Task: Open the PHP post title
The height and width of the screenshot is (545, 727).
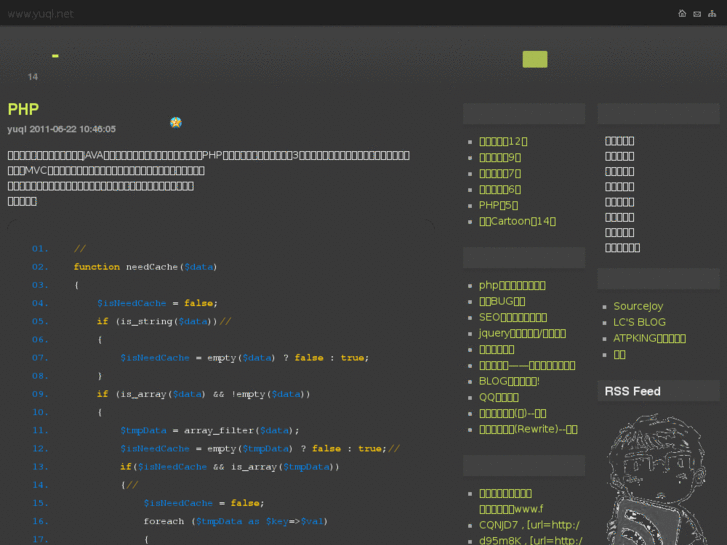Action: coord(23,109)
